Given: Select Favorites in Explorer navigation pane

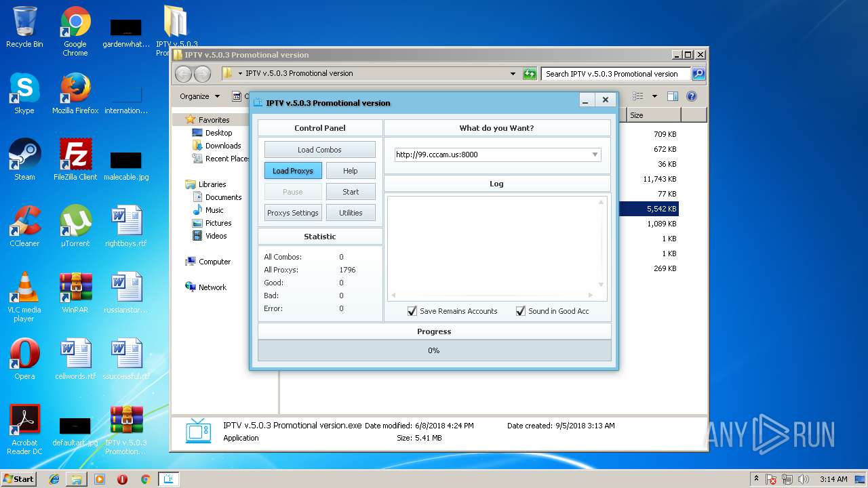Looking at the screenshot, I should (x=214, y=120).
